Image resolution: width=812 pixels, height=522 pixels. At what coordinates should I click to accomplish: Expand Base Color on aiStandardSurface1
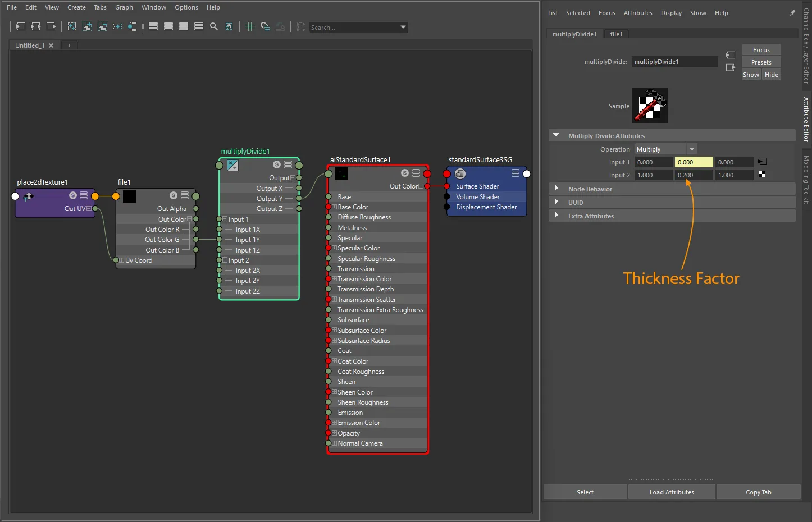click(334, 207)
